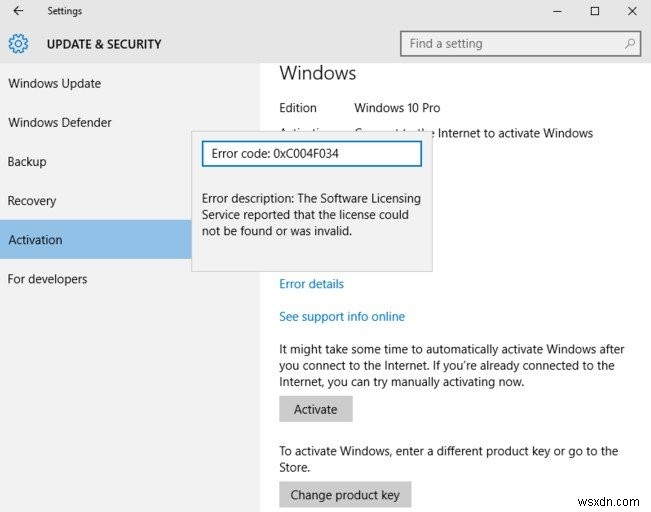Screen dimensions: 651x512
Task: Click the Windows heading
Action: (x=318, y=73)
